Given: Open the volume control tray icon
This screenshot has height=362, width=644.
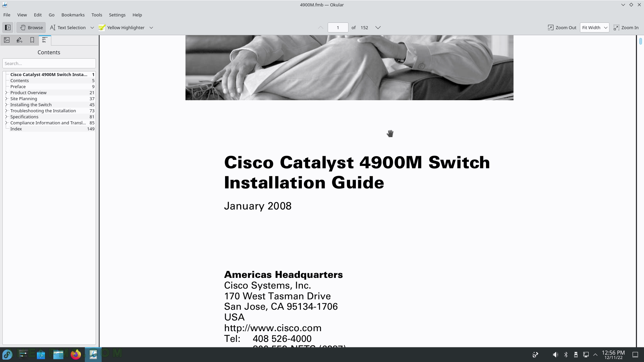Looking at the screenshot, I should pyautogui.click(x=555, y=355).
